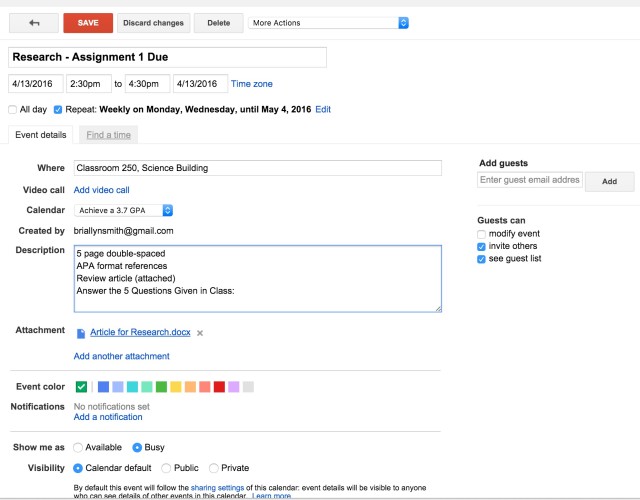Allow guests to modify event
This screenshot has width=640, height=500.
(x=481, y=234)
